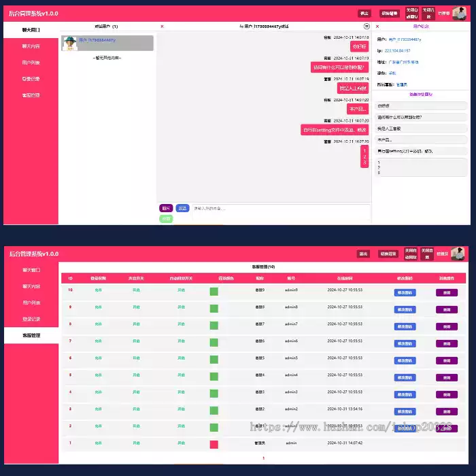Click the light green button under 图片
This screenshot has height=476, width=476.
coord(166,219)
